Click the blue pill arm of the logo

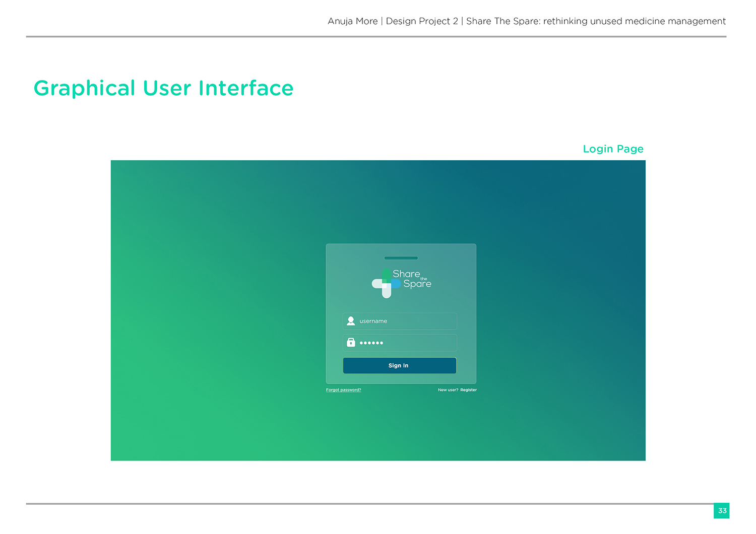click(x=396, y=284)
